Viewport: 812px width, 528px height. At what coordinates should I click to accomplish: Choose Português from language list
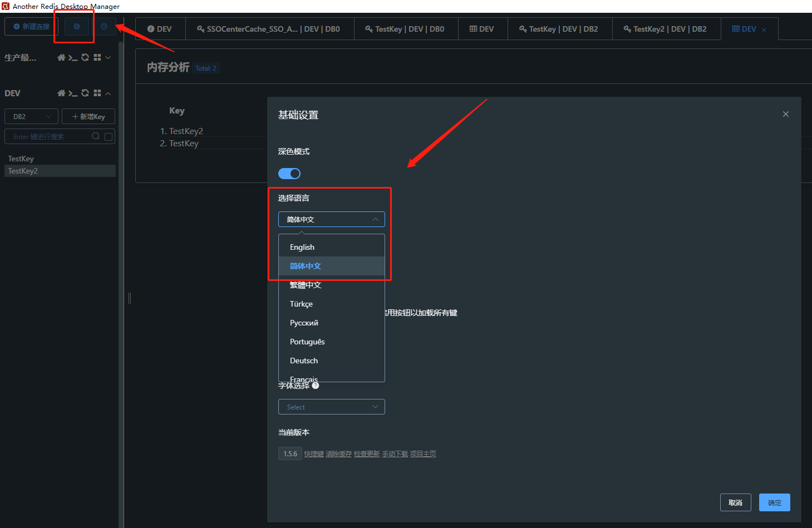332,342
